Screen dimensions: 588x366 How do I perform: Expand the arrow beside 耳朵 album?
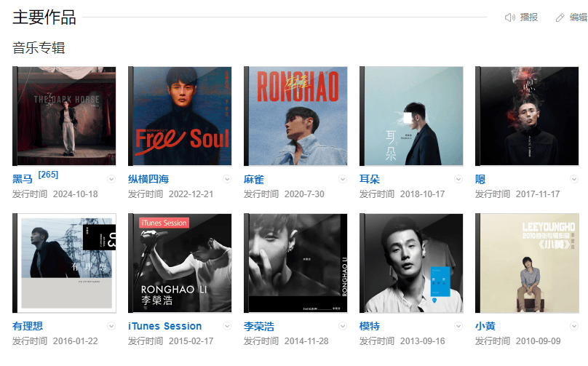pos(458,179)
